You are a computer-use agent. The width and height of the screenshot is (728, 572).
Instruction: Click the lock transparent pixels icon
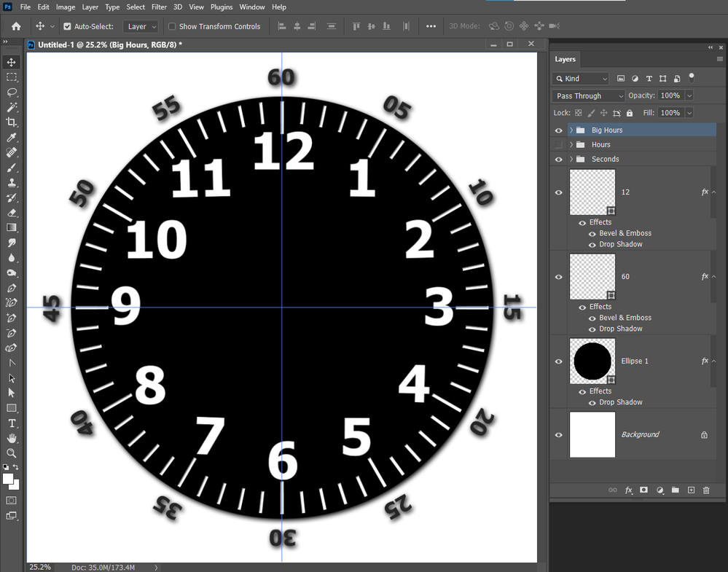[x=578, y=112]
